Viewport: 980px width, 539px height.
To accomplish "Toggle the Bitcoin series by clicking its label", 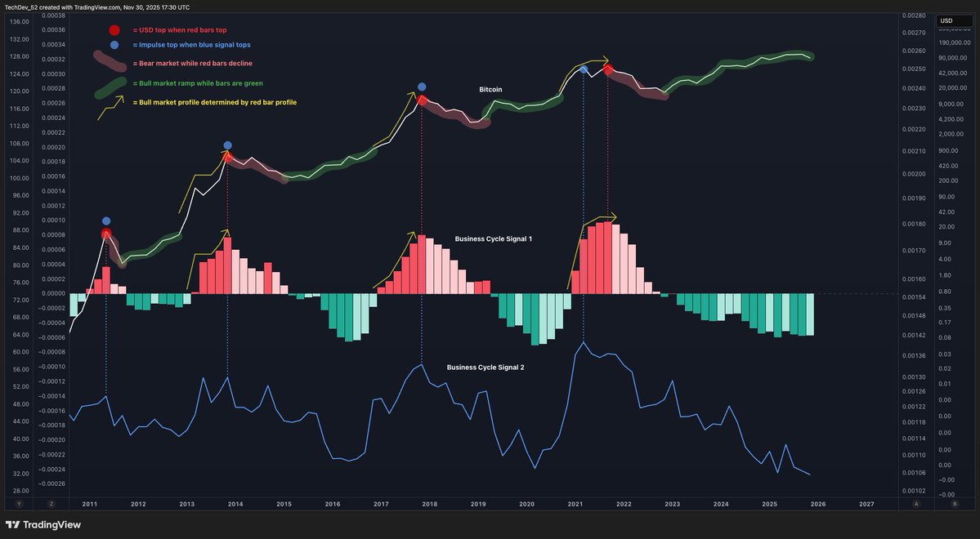I will (x=490, y=90).
